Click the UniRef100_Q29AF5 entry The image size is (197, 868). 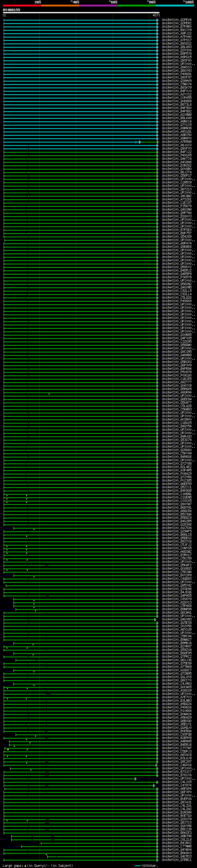[176, 531]
